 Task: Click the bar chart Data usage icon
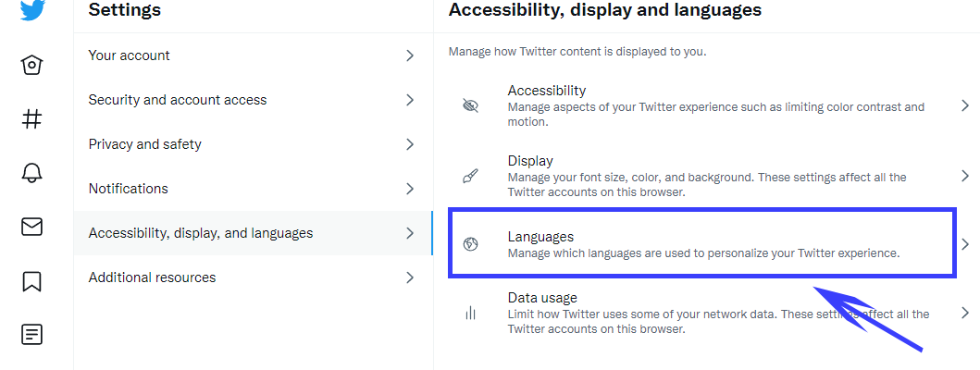pos(470,314)
